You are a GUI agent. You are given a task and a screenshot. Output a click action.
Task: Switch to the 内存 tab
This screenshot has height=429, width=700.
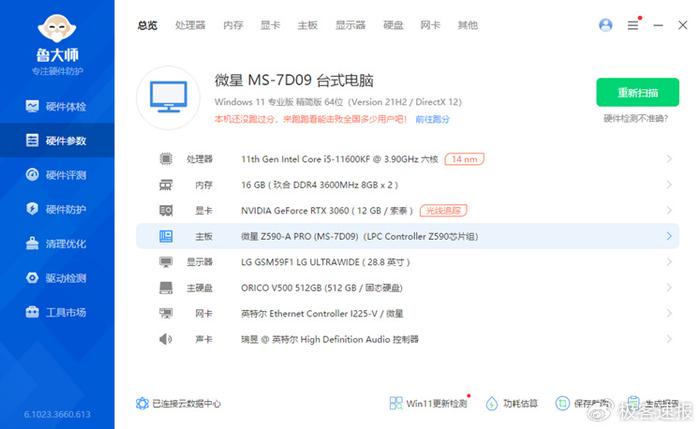coord(233,25)
